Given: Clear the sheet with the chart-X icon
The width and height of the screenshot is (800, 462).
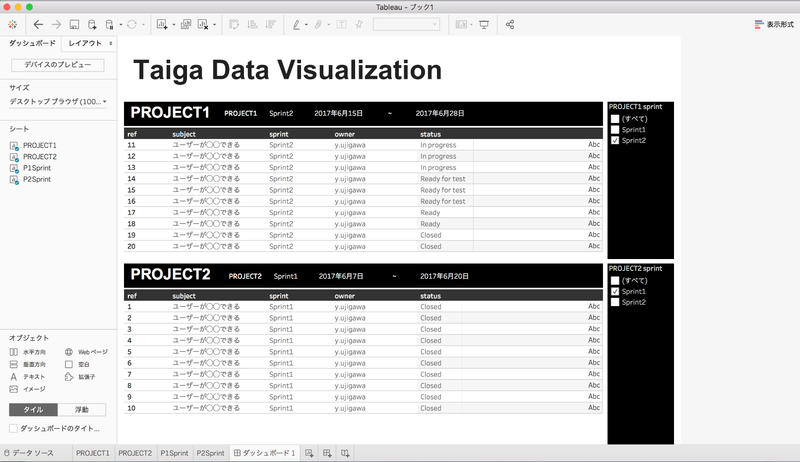Looking at the screenshot, I should coord(203,24).
